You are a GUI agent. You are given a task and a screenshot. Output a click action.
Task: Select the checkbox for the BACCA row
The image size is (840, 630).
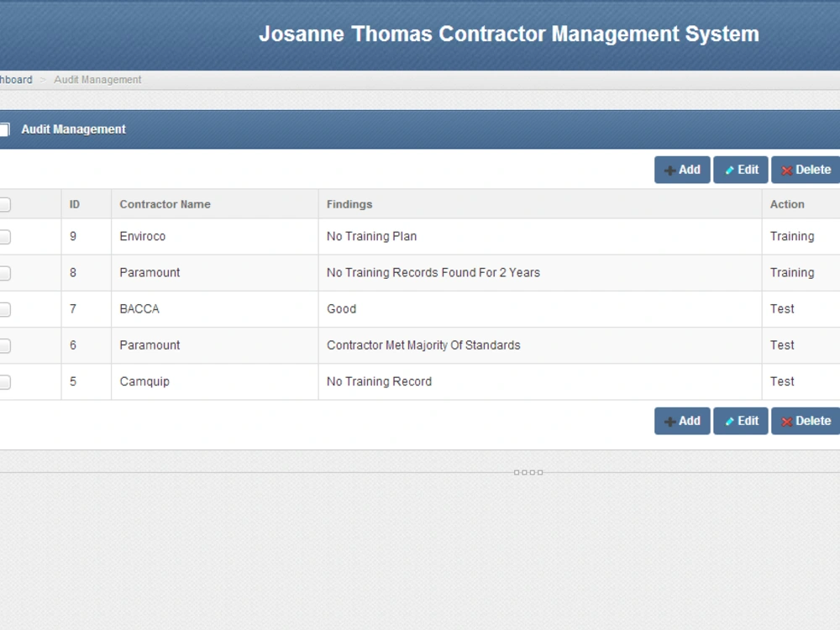point(4,309)
